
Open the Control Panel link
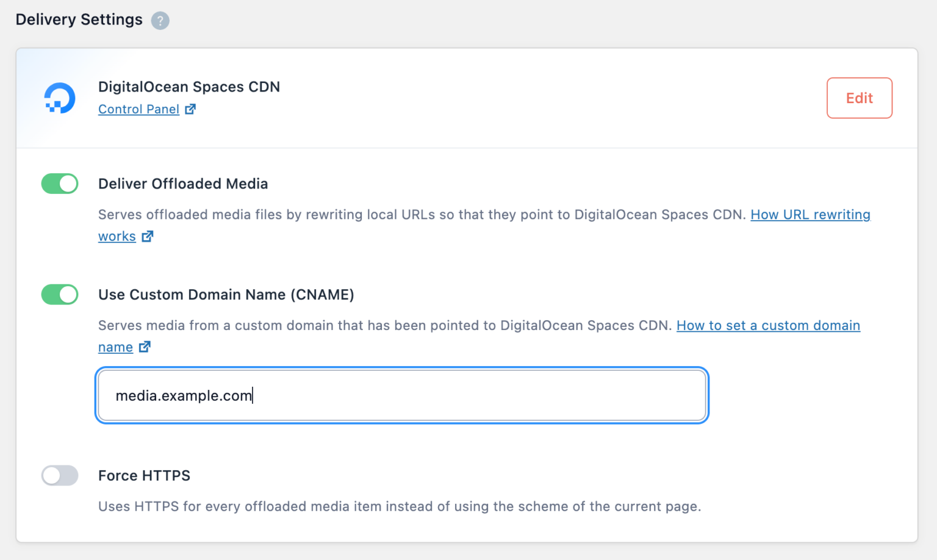(138, 109)
